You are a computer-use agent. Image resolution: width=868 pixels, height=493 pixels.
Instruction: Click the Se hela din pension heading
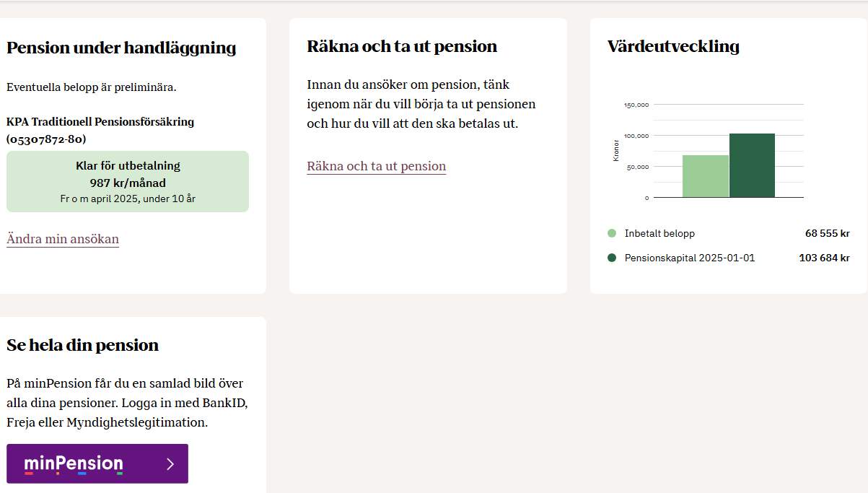coord(82,345)
